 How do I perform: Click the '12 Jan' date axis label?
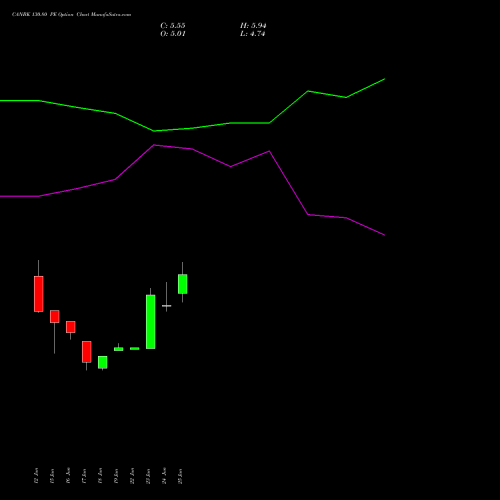pyautogui.click(x=36, y=476)
